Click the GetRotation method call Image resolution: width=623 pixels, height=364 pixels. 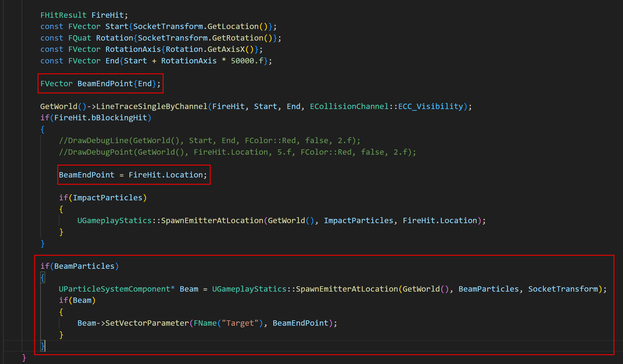coord(238,38)
